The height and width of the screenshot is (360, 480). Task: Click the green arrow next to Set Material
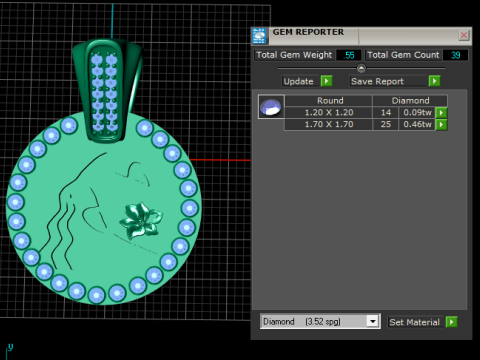coord(452,322)
